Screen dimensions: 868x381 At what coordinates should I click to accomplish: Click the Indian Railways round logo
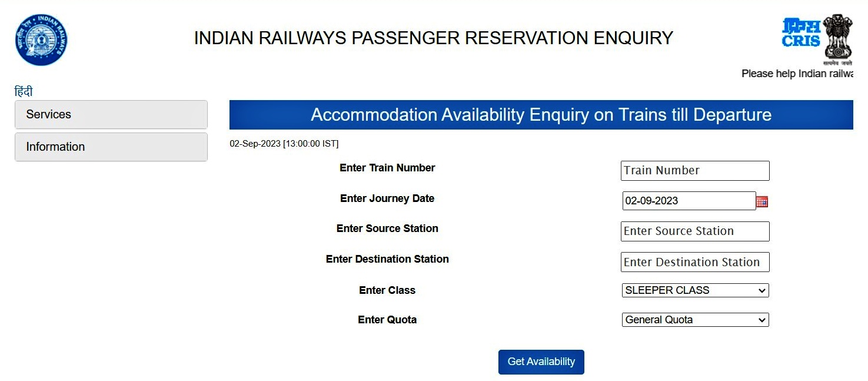(x=41, y=39)
